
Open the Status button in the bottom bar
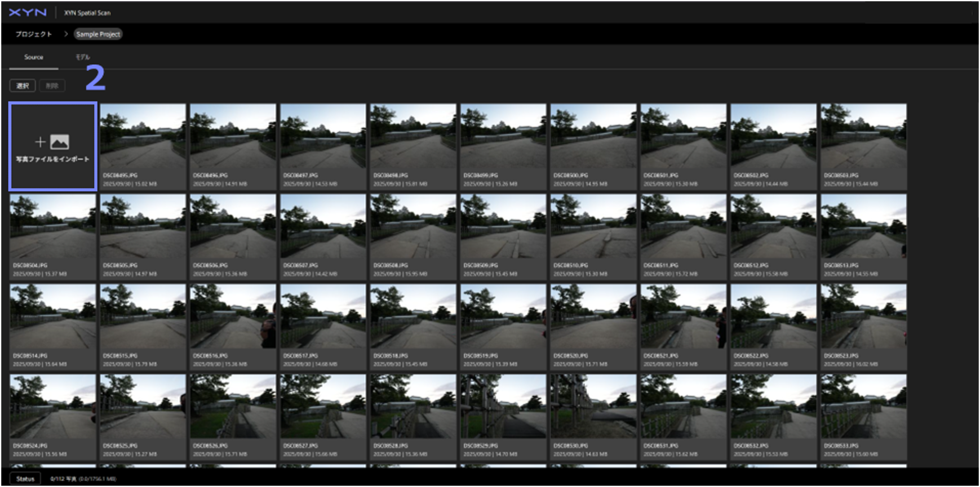(25, 479)
